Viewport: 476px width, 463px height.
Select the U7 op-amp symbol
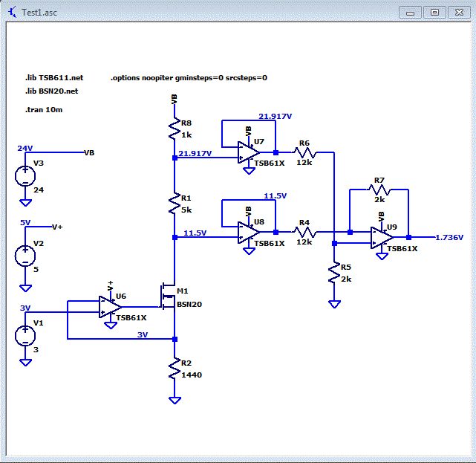[249, 152]
